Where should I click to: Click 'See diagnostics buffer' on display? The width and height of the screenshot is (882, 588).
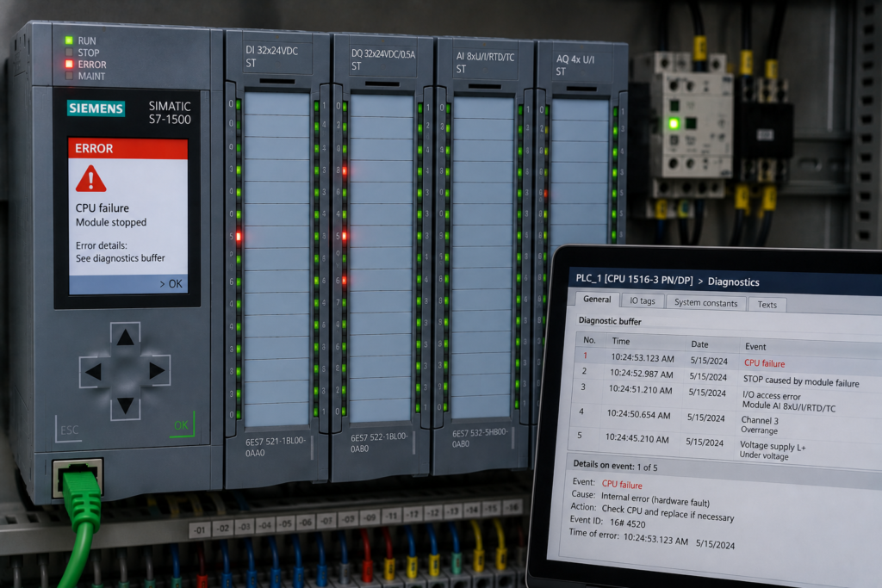pyautogui.click(x=121, y=258)
